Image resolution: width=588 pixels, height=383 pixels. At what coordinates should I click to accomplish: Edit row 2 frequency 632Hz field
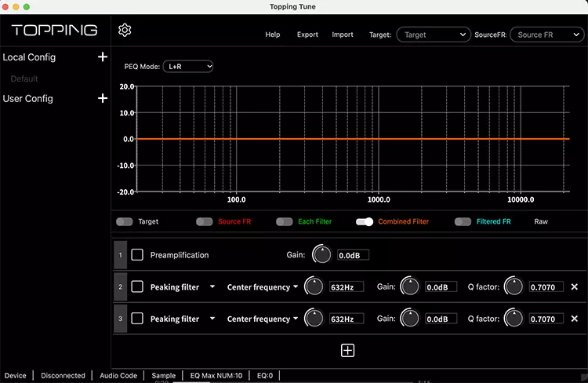(x=347, y=287)
